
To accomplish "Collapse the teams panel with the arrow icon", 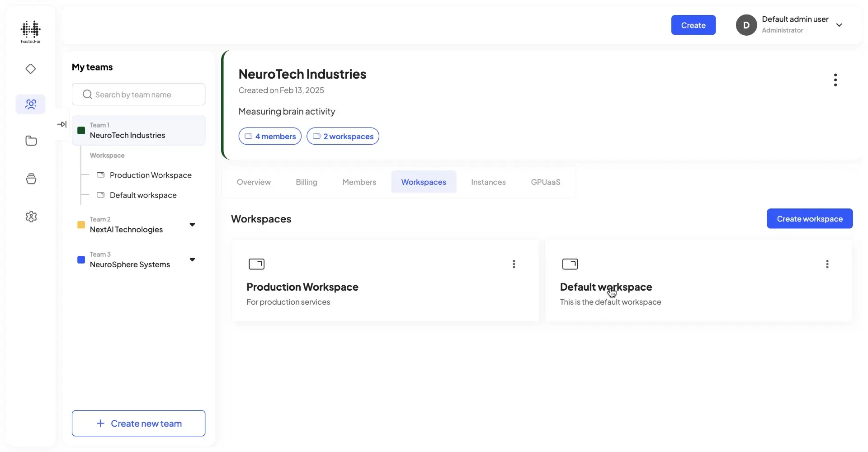I will pyautogui.click(x=62, y=124).
